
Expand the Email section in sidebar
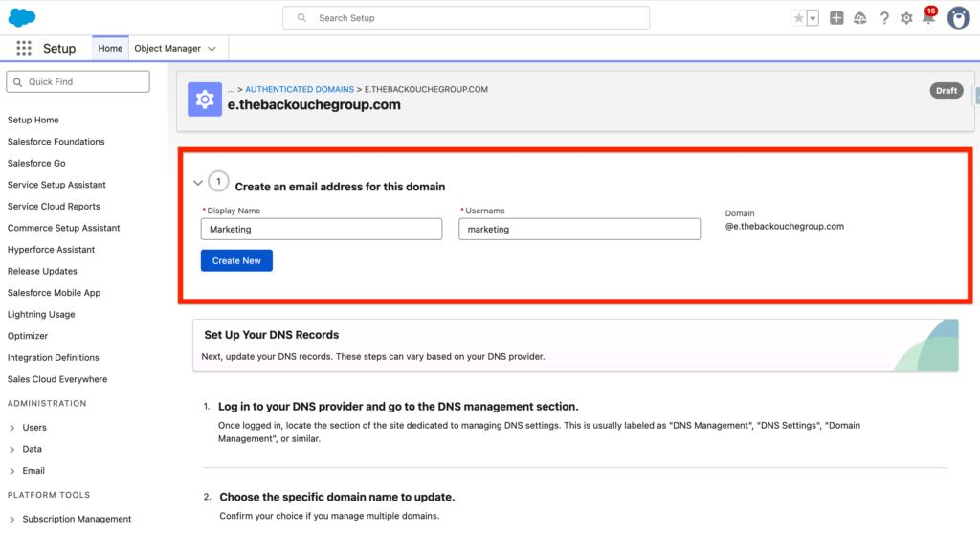12,471
